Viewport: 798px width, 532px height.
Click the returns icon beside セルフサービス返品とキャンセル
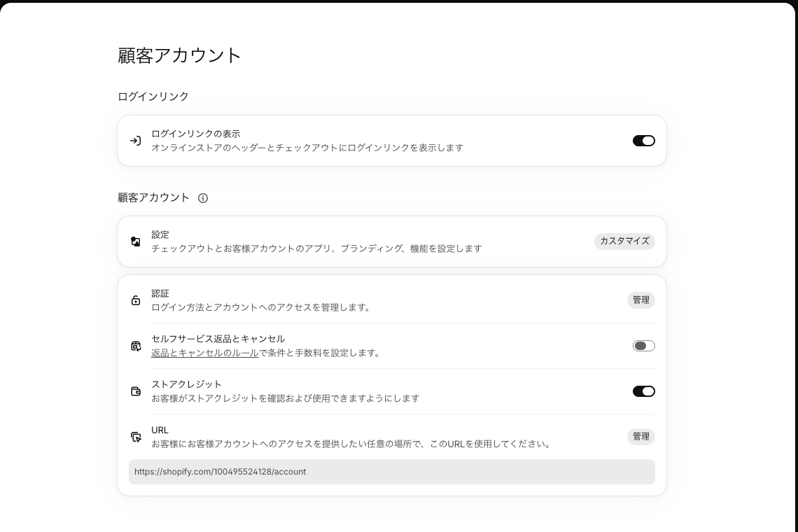point(135,346)
